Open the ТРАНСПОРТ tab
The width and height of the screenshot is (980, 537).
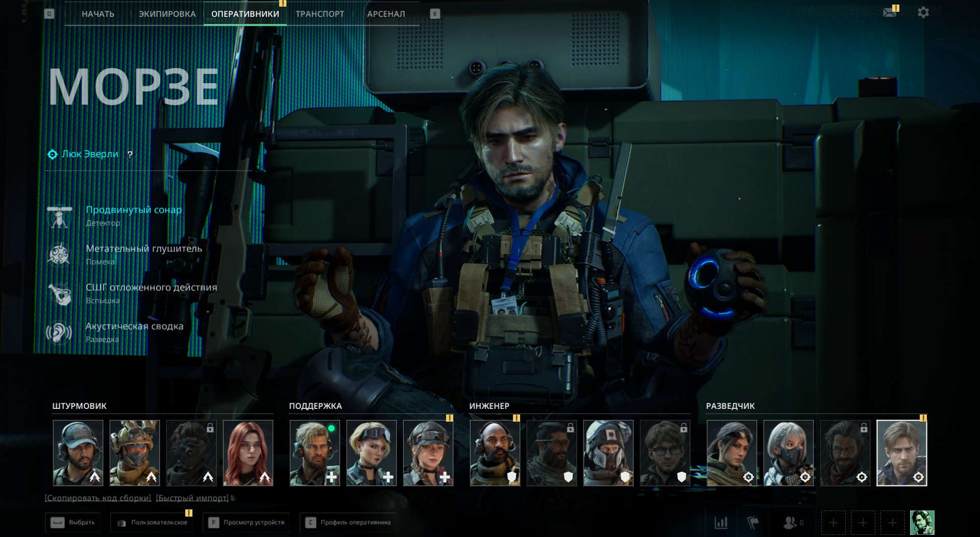[x=320, y=14]
